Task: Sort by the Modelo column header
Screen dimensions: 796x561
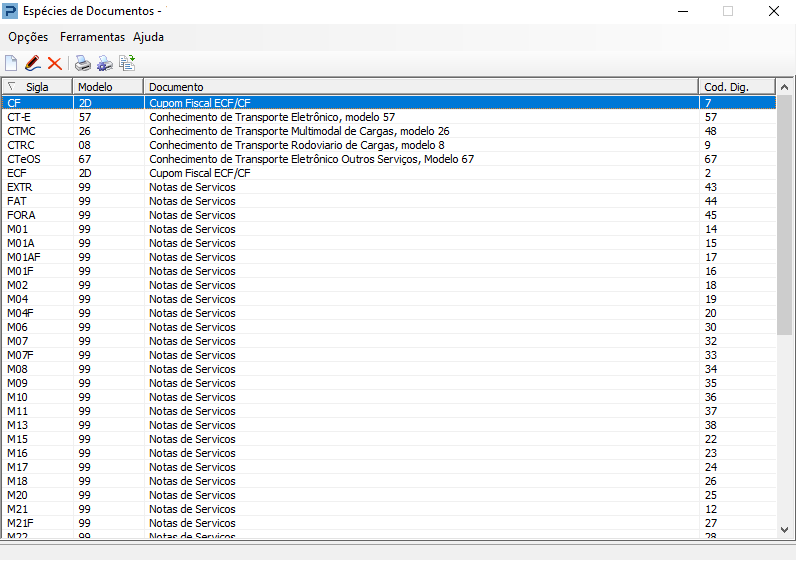Action: [x=108, y=87]
